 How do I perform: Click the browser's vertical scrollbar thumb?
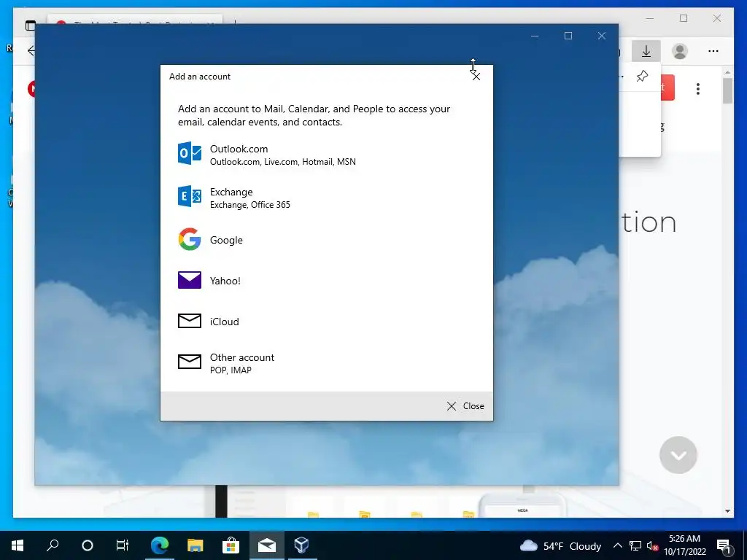727,90
